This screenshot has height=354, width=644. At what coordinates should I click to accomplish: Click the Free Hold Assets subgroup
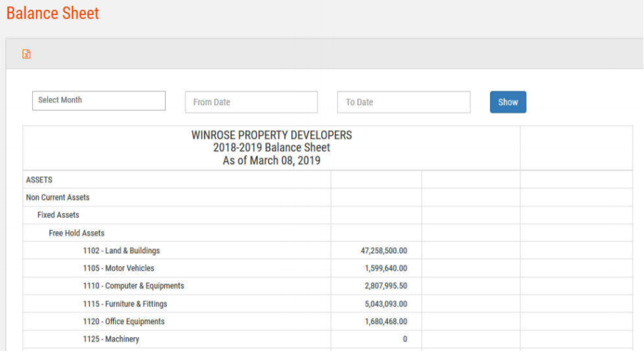(x=76, y=233)
